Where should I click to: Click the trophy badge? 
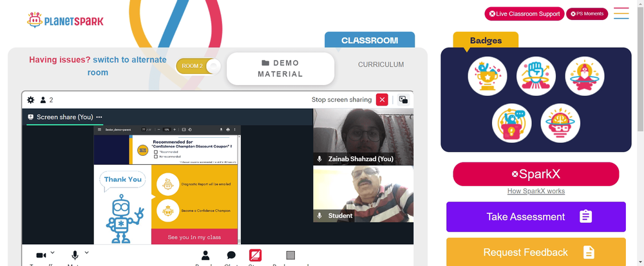(x=487, y=77)
